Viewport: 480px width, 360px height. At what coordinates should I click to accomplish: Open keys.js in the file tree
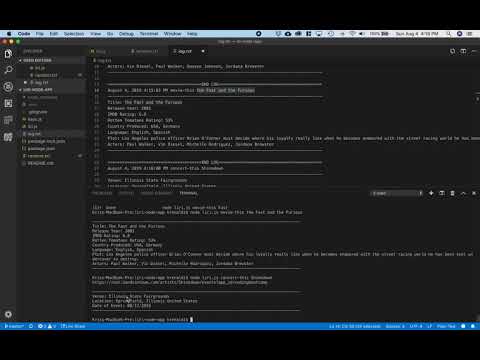35,119
